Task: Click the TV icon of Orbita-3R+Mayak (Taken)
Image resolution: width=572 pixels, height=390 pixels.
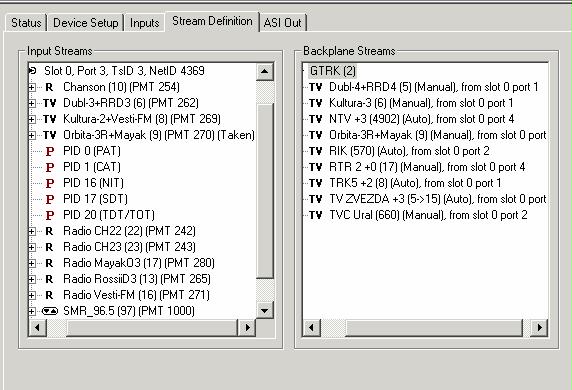Action: click(x=50, y=135)
